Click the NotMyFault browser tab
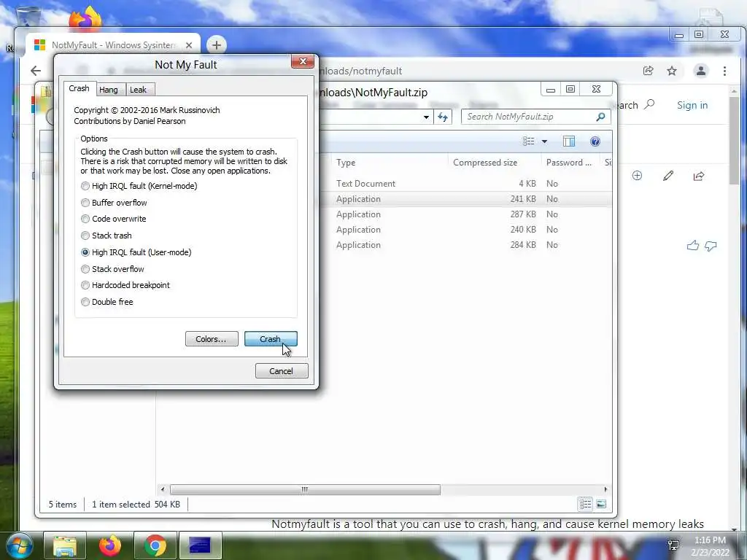The height and width of the screenshot is (560, 747). tap(113, 45)
